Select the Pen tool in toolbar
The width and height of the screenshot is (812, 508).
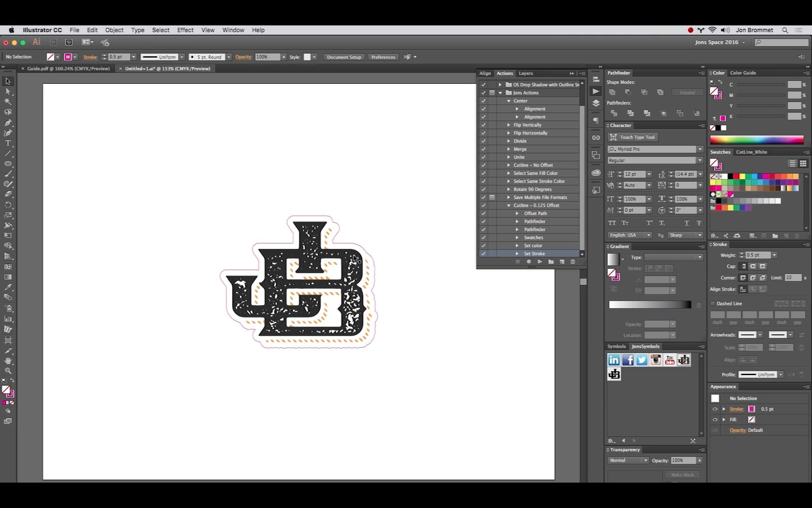click(8, 122)
